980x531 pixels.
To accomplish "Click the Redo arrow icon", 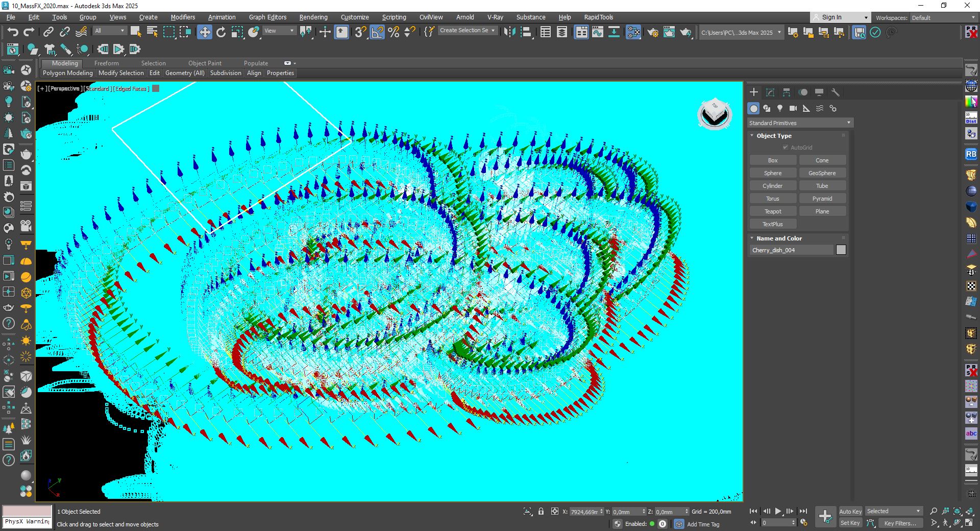I will pos(29,32).
